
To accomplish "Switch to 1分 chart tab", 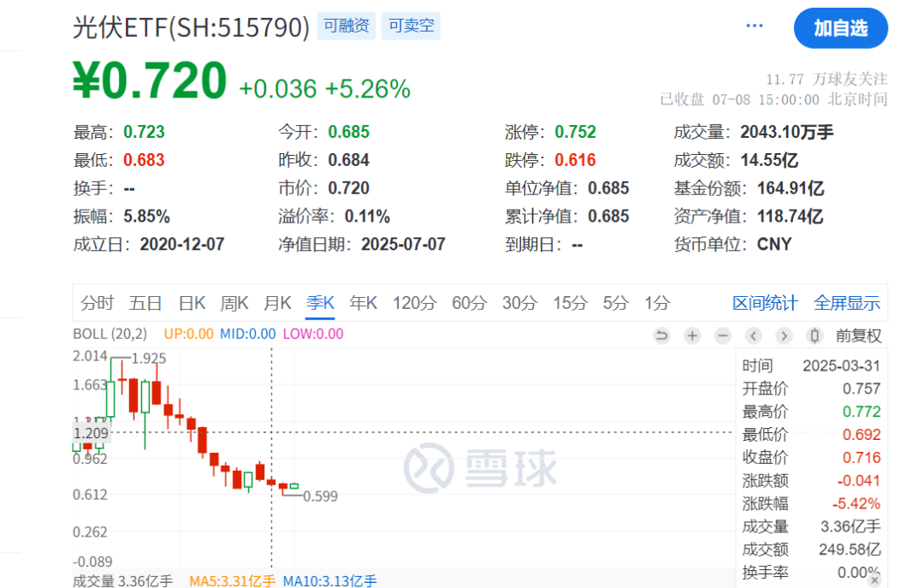I will pos(657,303).
